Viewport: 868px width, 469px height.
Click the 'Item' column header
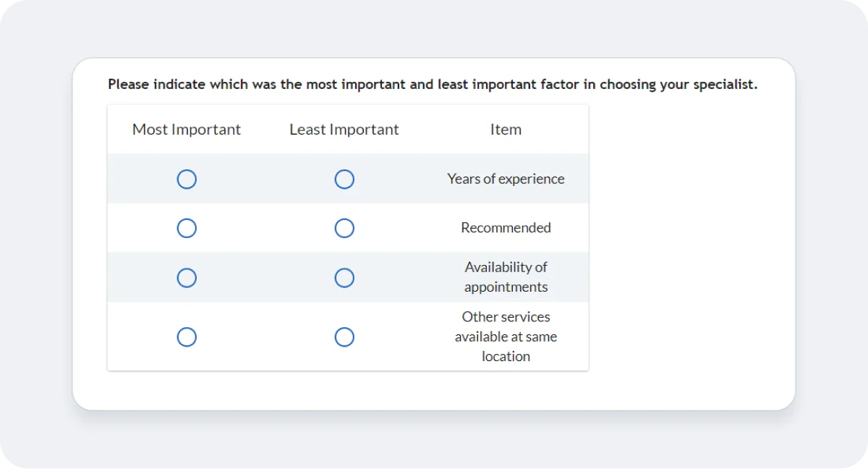click(x=506, y=129)
